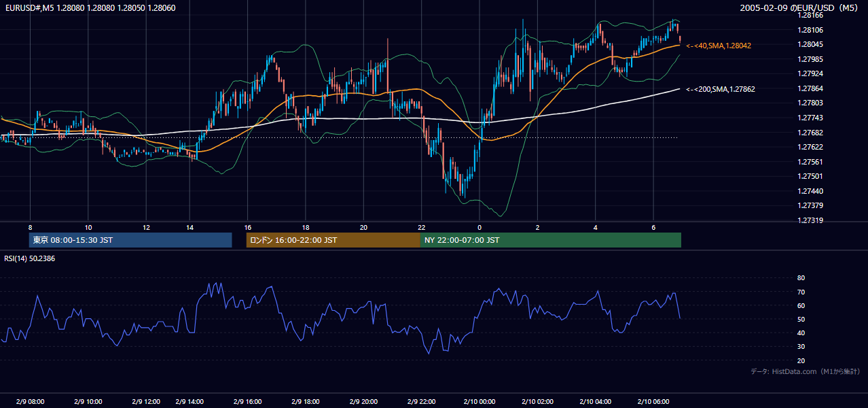Click the London 16:00-22:00 JST session bar
This screenshot has height=408, width=868.
tap(333, 240)
